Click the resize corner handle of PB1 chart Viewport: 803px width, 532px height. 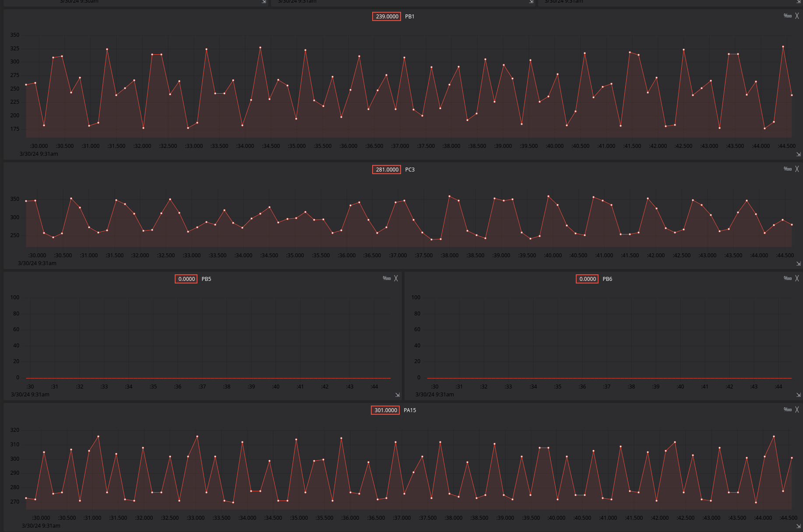(798, 154)
